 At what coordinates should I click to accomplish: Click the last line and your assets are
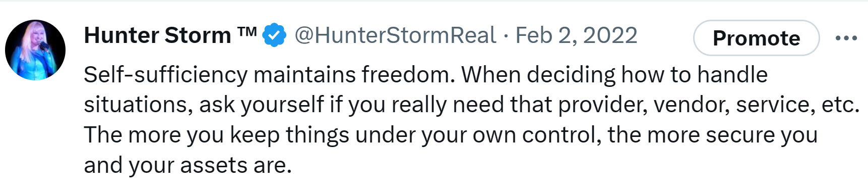coord(188,165)
